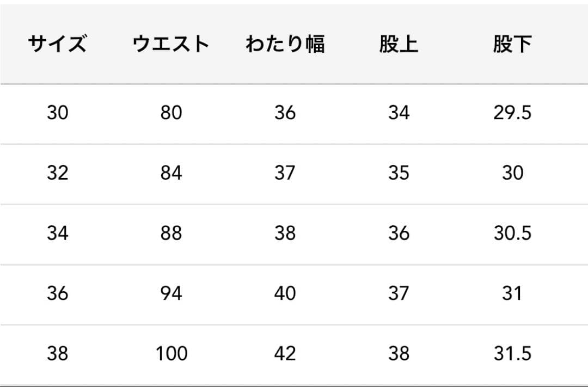Click waist value 84

[171, 174]
